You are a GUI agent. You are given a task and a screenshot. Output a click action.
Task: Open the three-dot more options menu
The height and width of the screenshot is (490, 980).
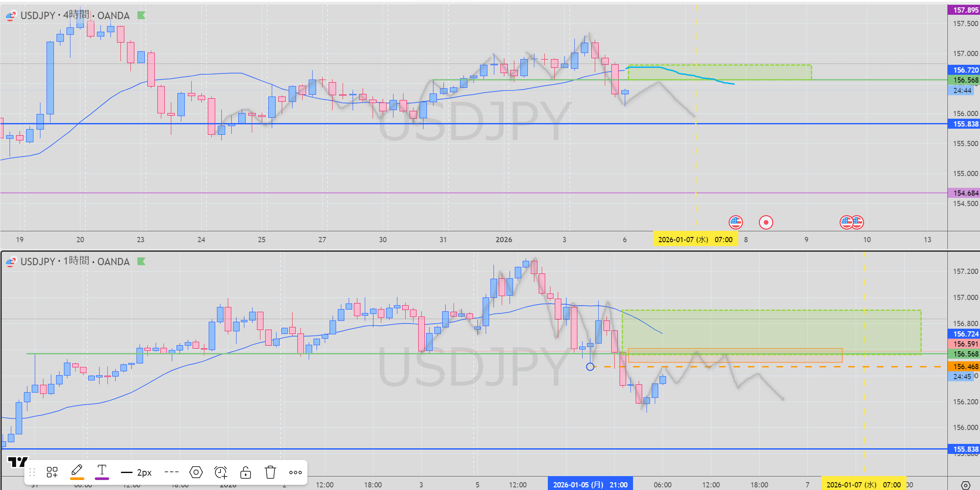tap(295, 472)
